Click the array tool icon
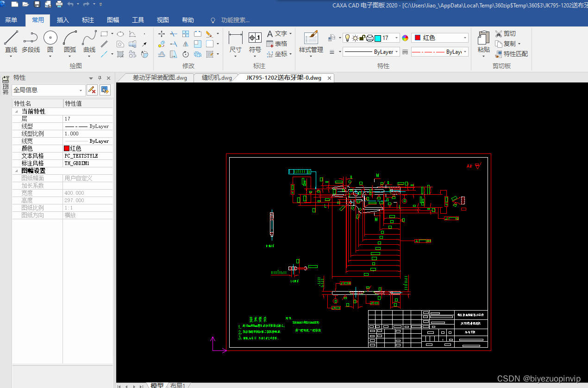Screen dimensions: 588x388 pos(186,34)
